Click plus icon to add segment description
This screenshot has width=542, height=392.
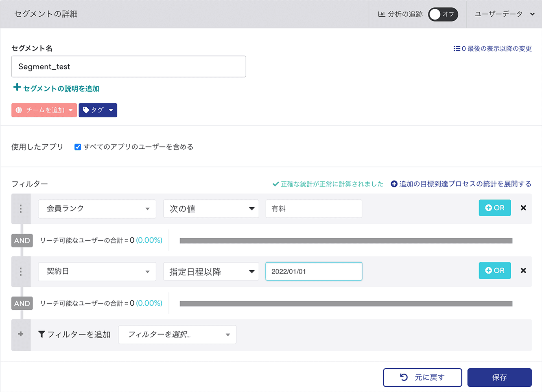[x=17, y=87]
